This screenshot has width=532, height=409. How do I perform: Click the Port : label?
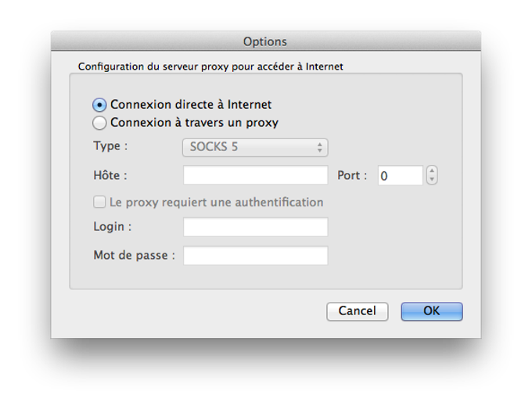point(352,175)
